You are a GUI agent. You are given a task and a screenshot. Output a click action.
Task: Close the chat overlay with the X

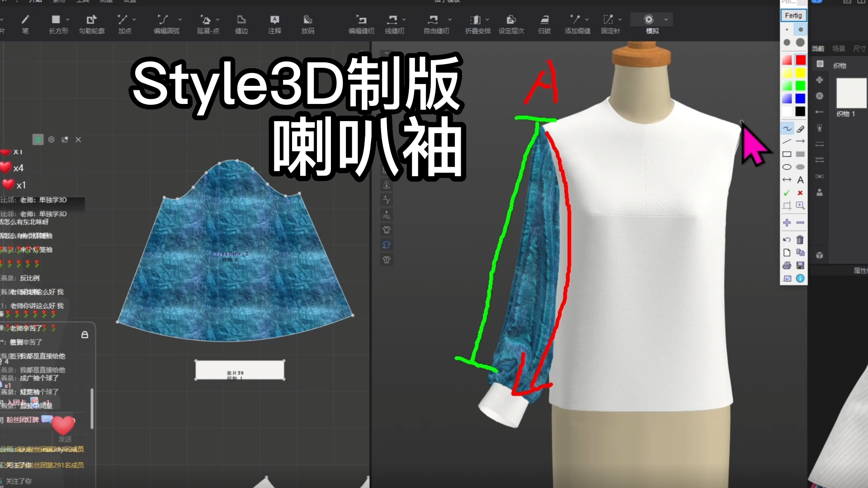78,140
